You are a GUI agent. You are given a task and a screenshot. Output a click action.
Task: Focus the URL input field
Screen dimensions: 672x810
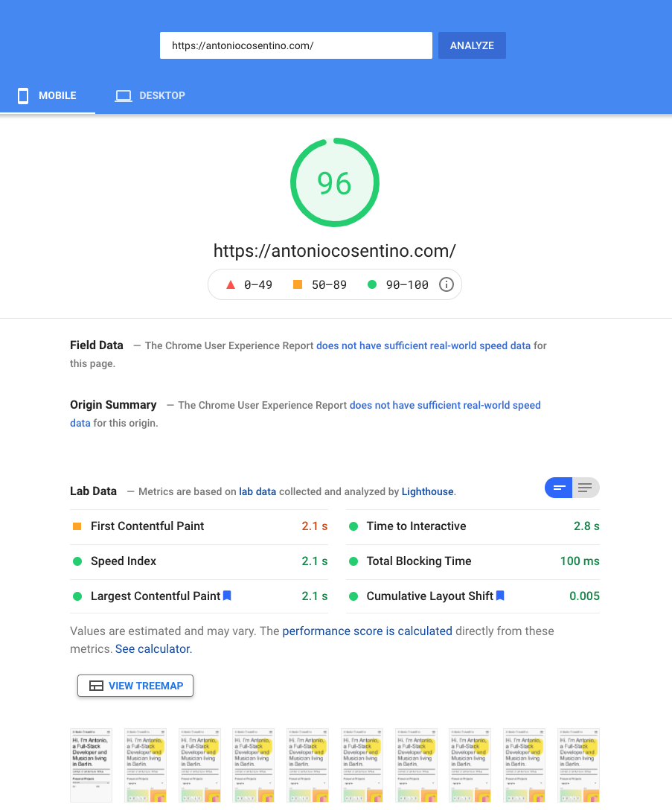click(296, 45)
